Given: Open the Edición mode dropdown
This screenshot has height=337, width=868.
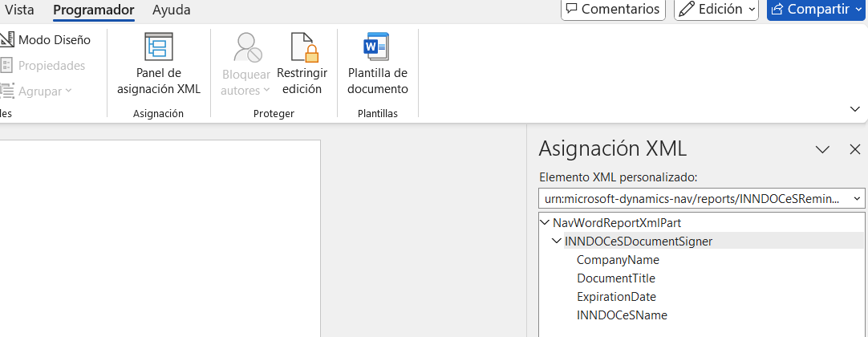Looking at the screenshot, I should (716, 10).
